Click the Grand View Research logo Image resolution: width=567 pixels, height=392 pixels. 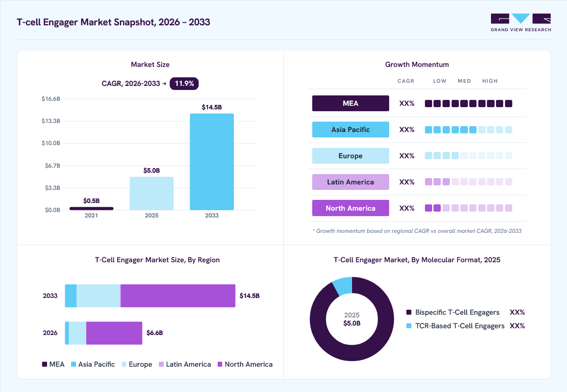(x=521, y=23)
